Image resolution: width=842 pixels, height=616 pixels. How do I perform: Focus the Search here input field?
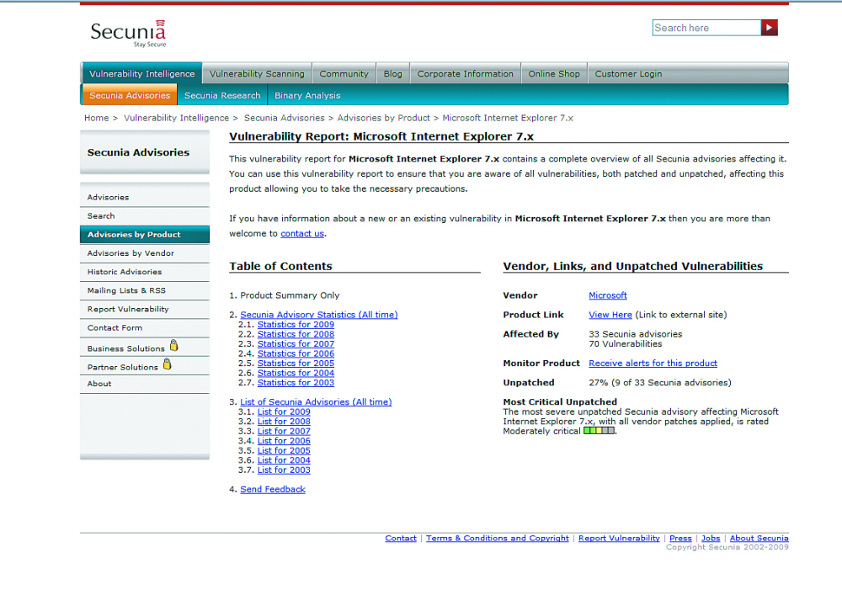pos(706,28)
